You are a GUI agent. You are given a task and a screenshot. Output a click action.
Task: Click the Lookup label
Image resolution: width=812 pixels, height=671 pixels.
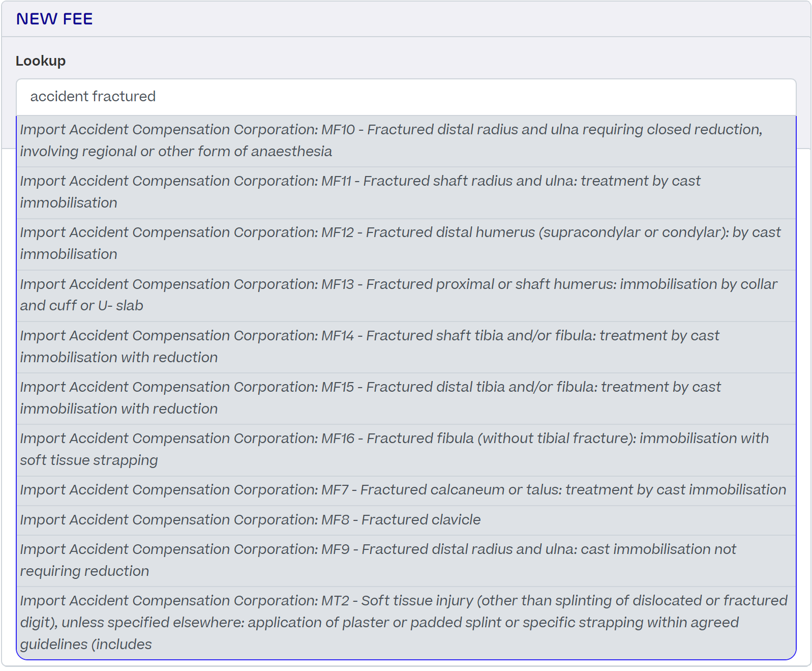coord(41,61)
